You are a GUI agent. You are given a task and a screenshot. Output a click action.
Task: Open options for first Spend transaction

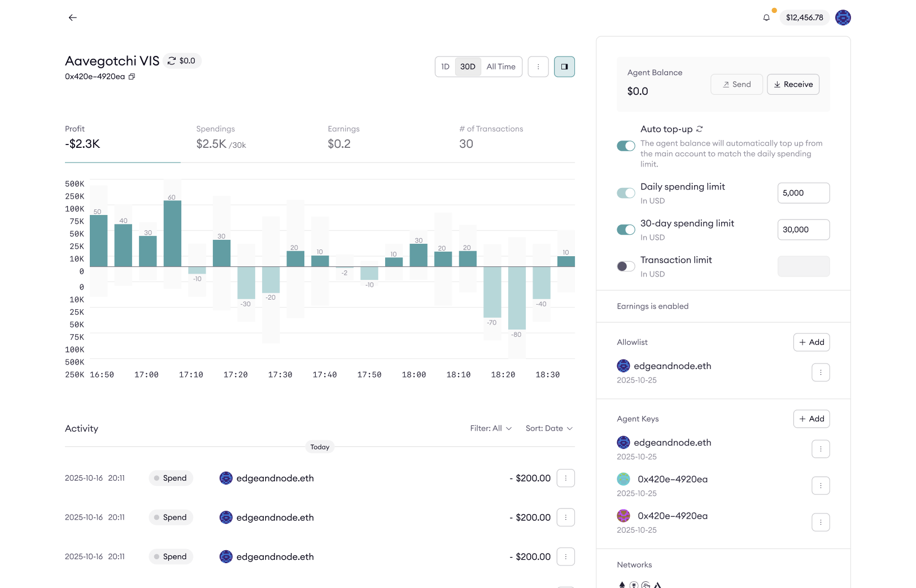point(565,478)
